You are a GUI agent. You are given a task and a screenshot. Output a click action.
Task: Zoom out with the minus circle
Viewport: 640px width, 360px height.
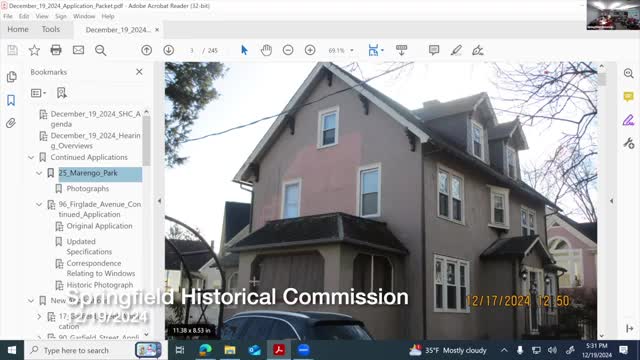point(288,50)
